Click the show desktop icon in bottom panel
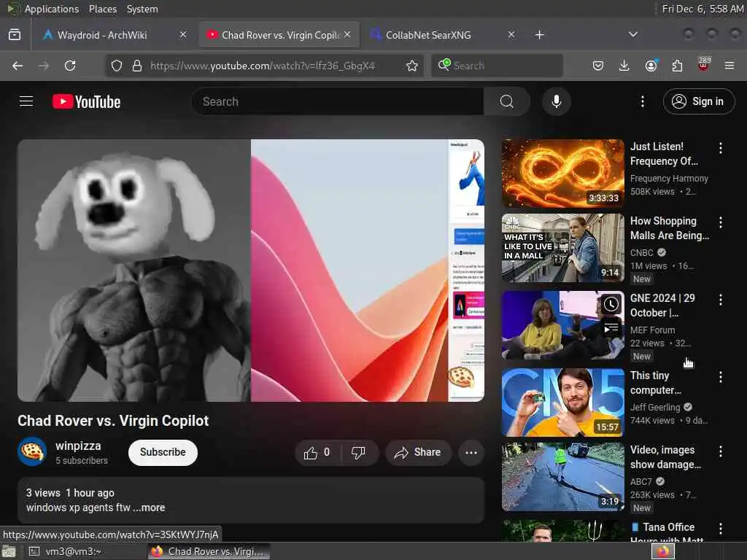The image size is (747, 560). coord(9,552)
